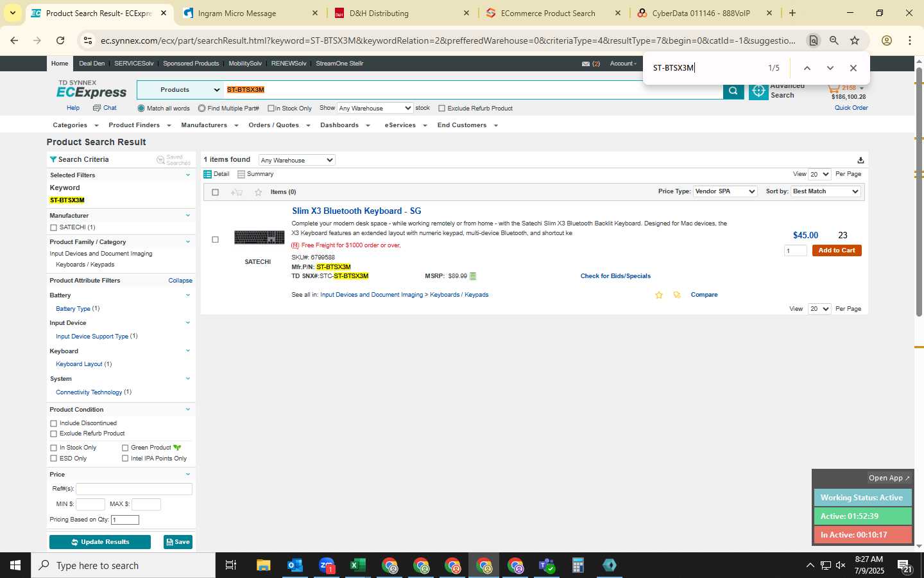Switch to Detail view icon
Viewport: 924px width, 578px height.
click(x=207, y=174)
